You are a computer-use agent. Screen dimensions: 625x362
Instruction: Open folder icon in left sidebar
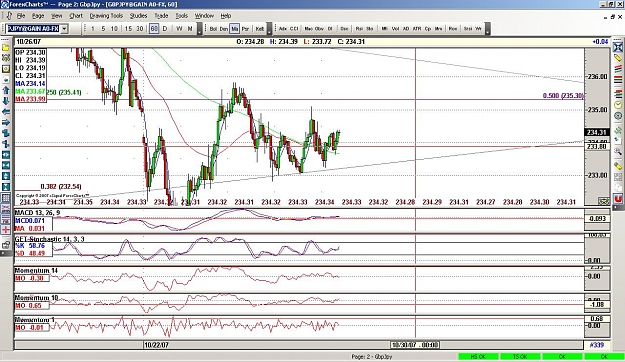pyautogui.click(x=6, y=47)
